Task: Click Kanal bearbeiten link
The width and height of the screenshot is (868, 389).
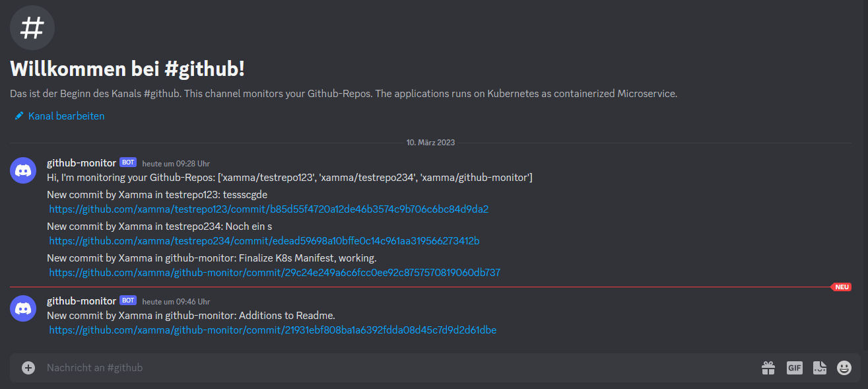Action: [66, 116]
